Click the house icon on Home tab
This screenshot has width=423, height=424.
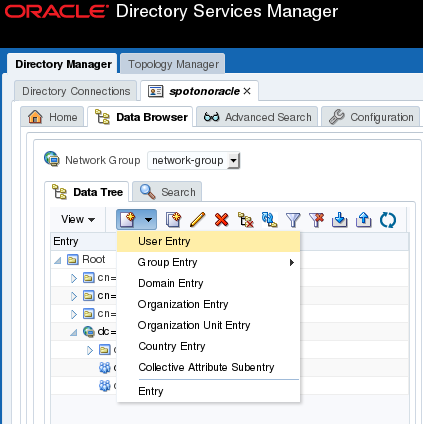35,117
